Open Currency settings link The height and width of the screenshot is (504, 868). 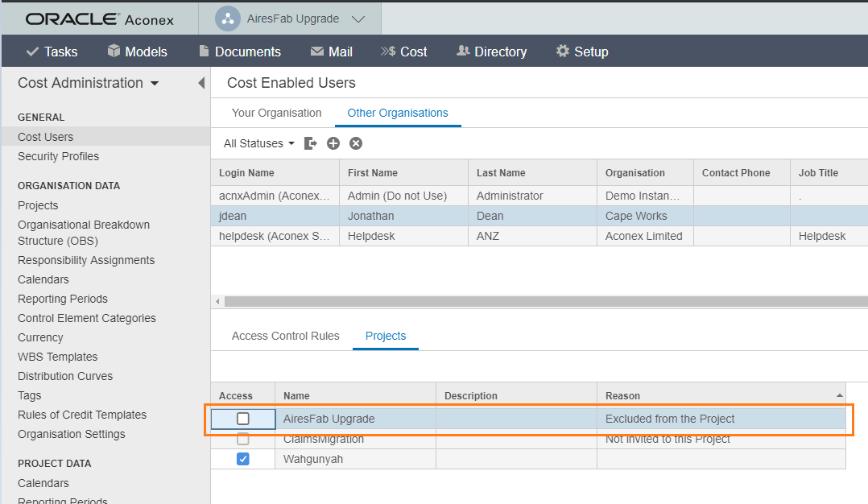pyautogui.click(x=40, y=337)
